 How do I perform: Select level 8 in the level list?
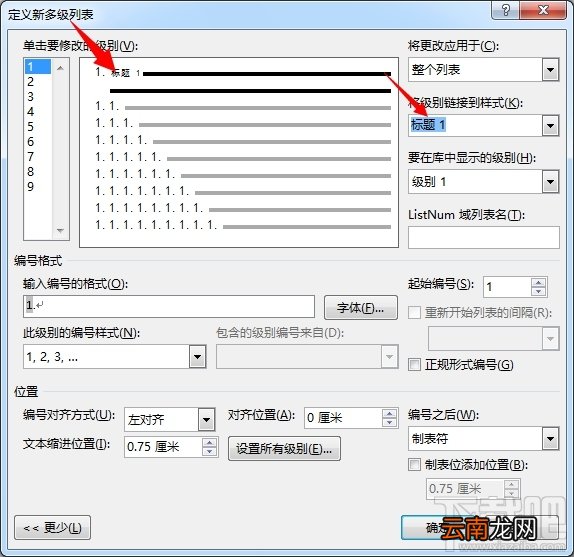coord(37,172)
